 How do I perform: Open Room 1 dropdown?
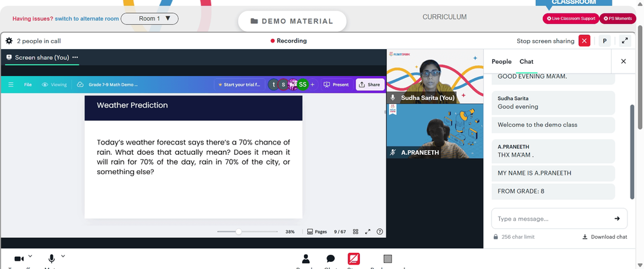pos(149,19)
